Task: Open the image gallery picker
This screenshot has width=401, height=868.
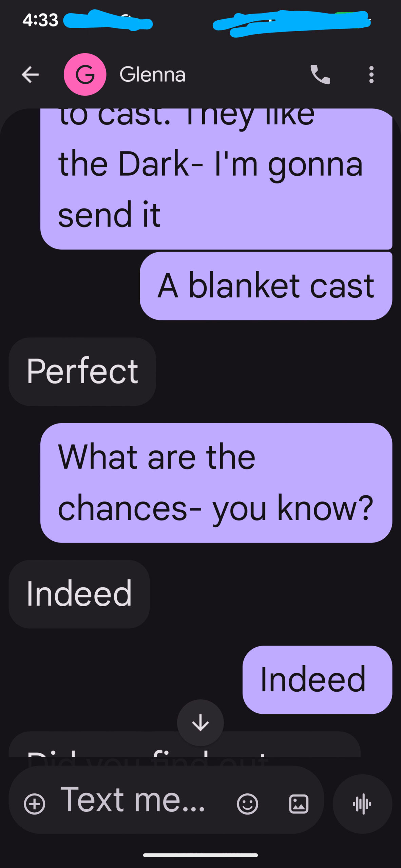Action: [x=299, y=804]
